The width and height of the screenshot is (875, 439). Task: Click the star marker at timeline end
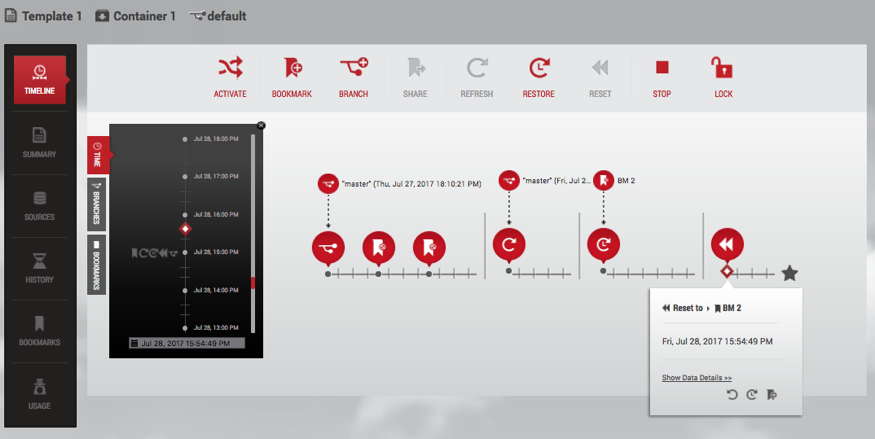pyautogui.click(x=789, y=273)
